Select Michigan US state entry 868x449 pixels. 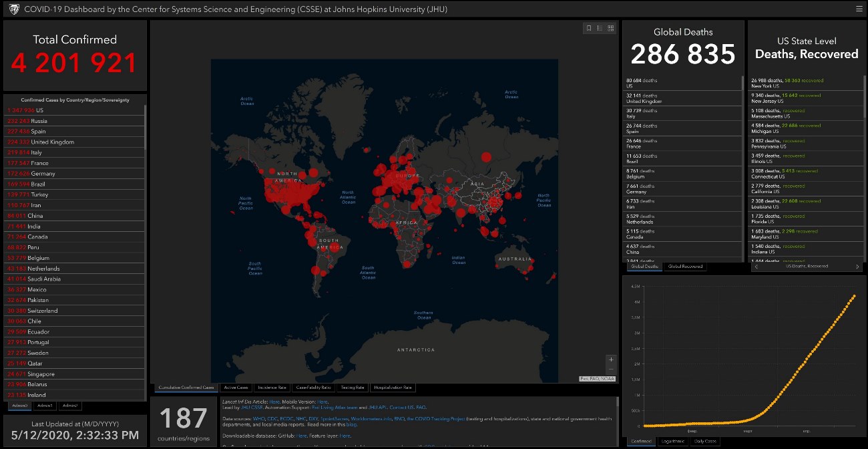point(806,128)
